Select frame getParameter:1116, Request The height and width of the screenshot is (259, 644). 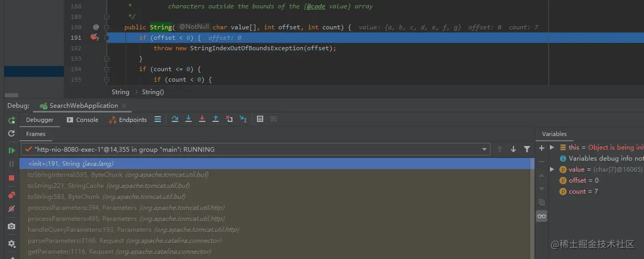point(275,252)
